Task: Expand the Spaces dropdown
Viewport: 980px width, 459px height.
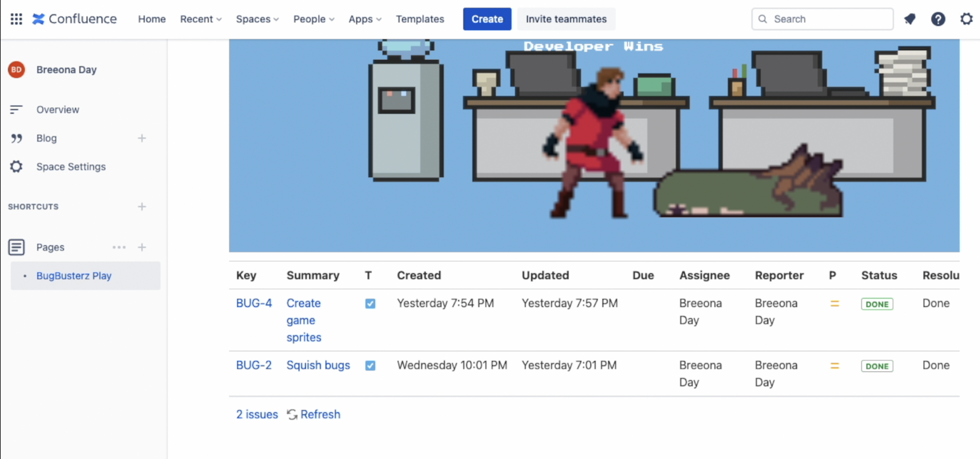Action: point(257,18)
